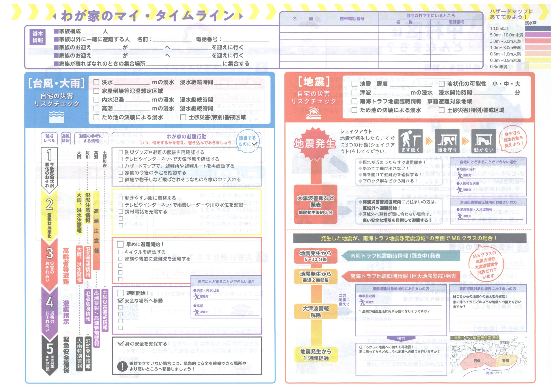The height and width of the screenshot is (392, 555).
Task: Tick the 液状化の可能性 checkbox
Action: (x=442, y=84)
